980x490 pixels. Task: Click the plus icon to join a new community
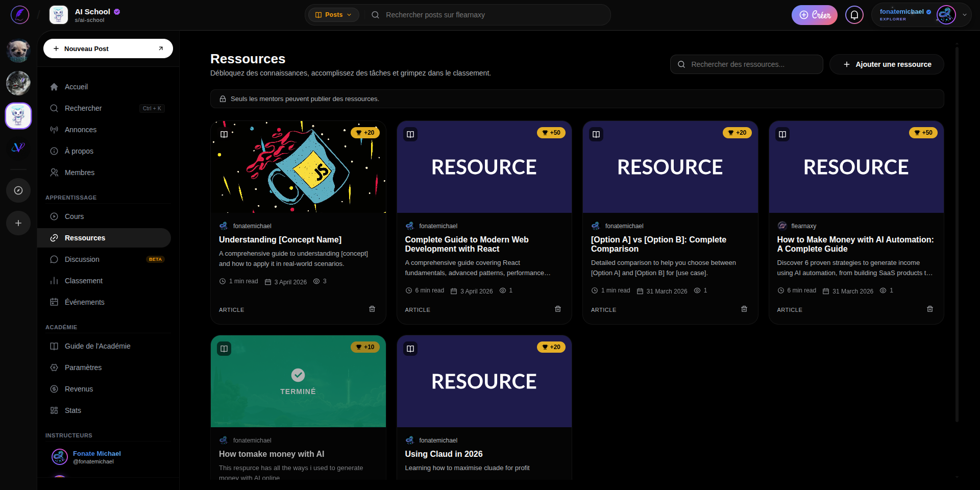click(x=18, y=223)
